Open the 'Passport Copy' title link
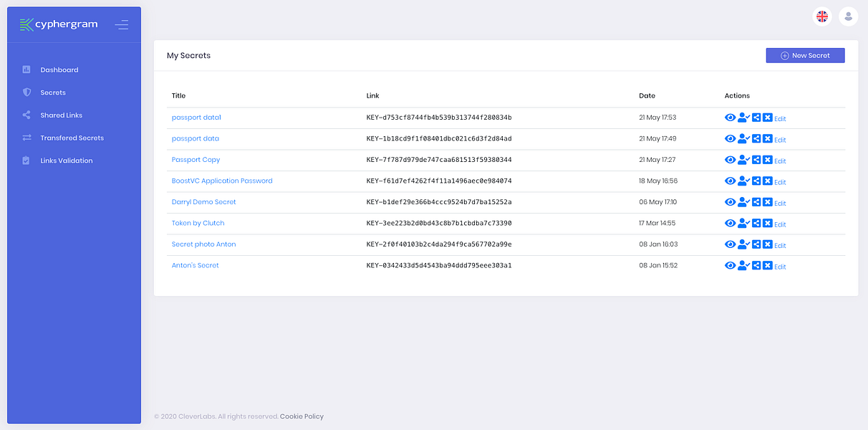The image size is (868, 430). (x=196, y=160)
